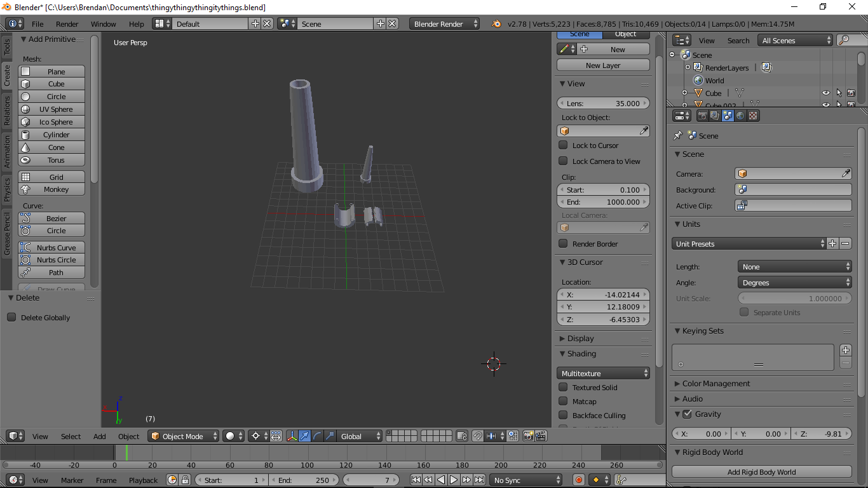Viewport: 868px width, 488px height.
Task: Open the Blender Render engine dropdown
Action: pos(445,24)
